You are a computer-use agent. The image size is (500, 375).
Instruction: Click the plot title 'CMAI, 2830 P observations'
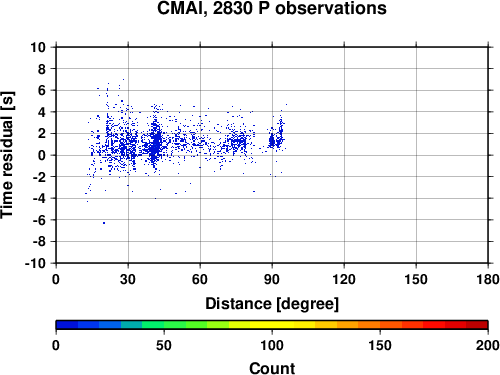[x=272, y=8]
